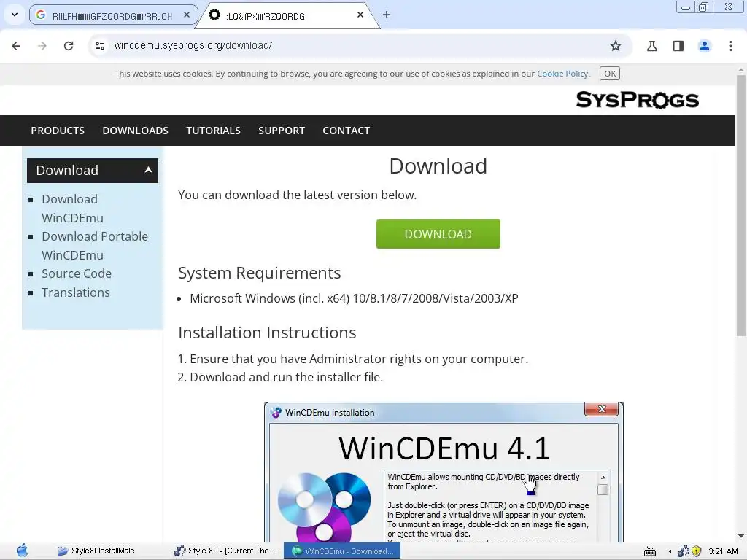This screenshot has height=560, width=747.
Task: Switch to Style XP taskbar item
Action: pyautogui.click(x=225, y=551)
